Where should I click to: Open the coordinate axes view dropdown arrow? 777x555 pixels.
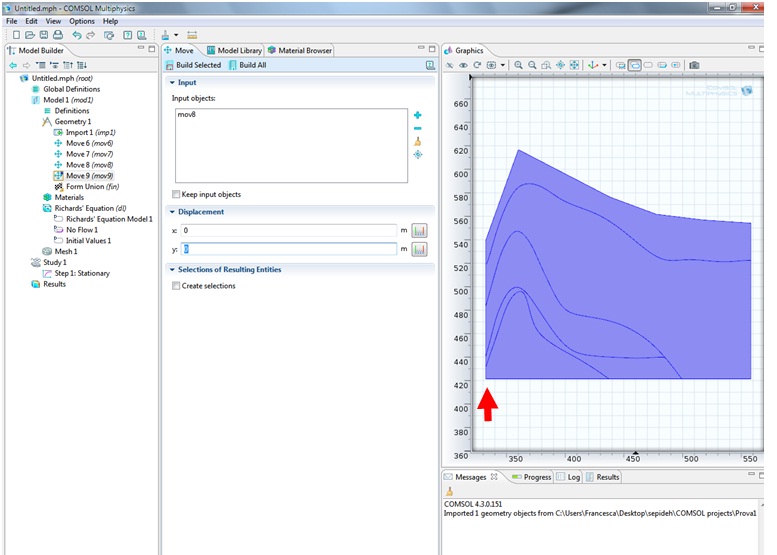pyautogui.click(x=605, y=65)
